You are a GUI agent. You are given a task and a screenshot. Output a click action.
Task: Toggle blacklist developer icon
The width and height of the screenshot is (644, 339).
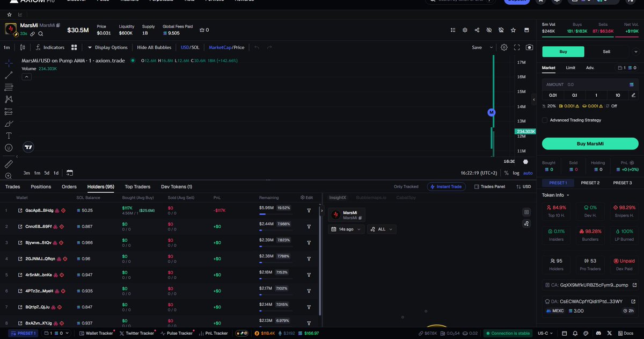pyautogui.click(x=501, y=30)
